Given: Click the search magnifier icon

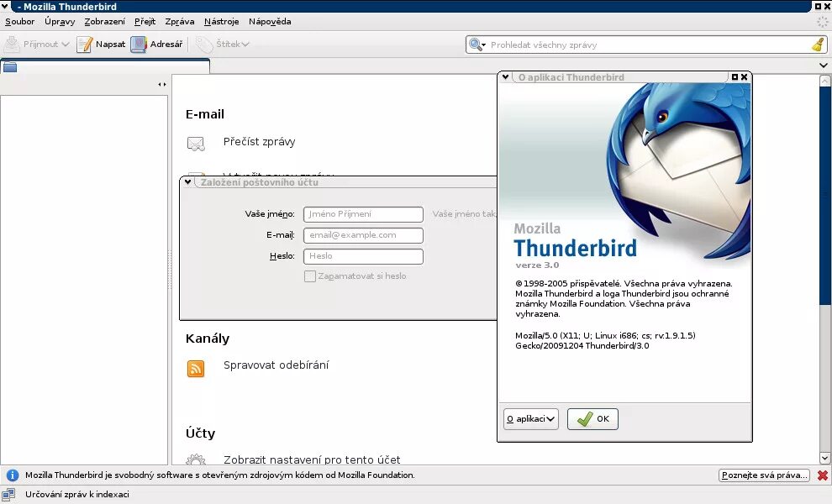Looking at the screenshot, I should (x=475, y=45).
